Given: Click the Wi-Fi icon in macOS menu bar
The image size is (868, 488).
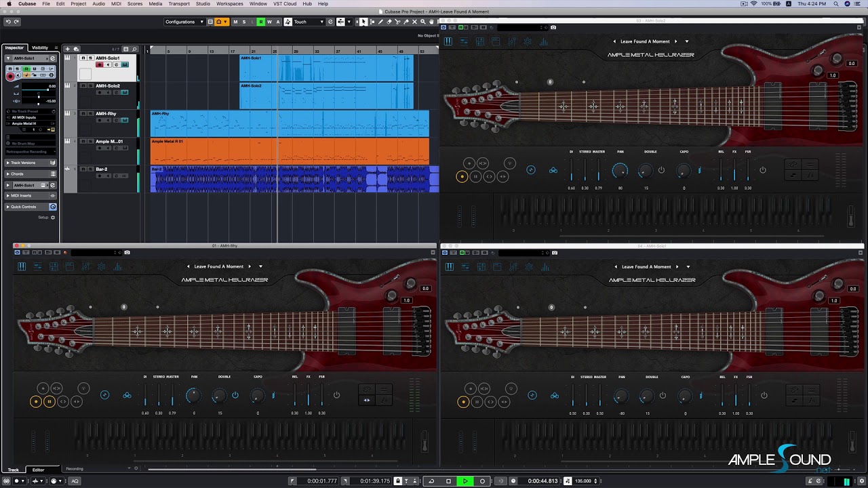Looking at the screenshot, I should point(753,3).
